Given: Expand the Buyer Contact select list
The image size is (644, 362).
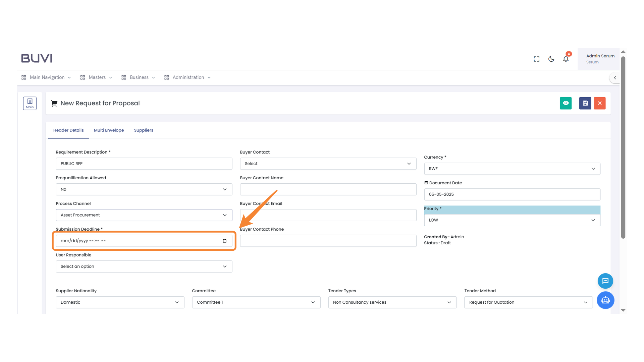Looking at the screenshot, I should pyautogui.click(x=328, y=164).
